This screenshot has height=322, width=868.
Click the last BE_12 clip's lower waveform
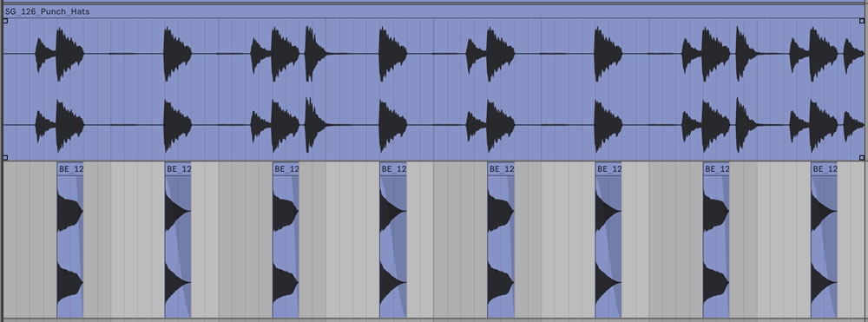pyautogui.click(x=824, y=283)
